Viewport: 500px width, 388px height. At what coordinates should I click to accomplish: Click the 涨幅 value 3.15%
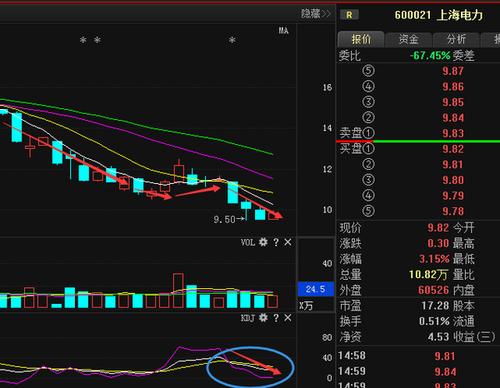coord(434,259)
